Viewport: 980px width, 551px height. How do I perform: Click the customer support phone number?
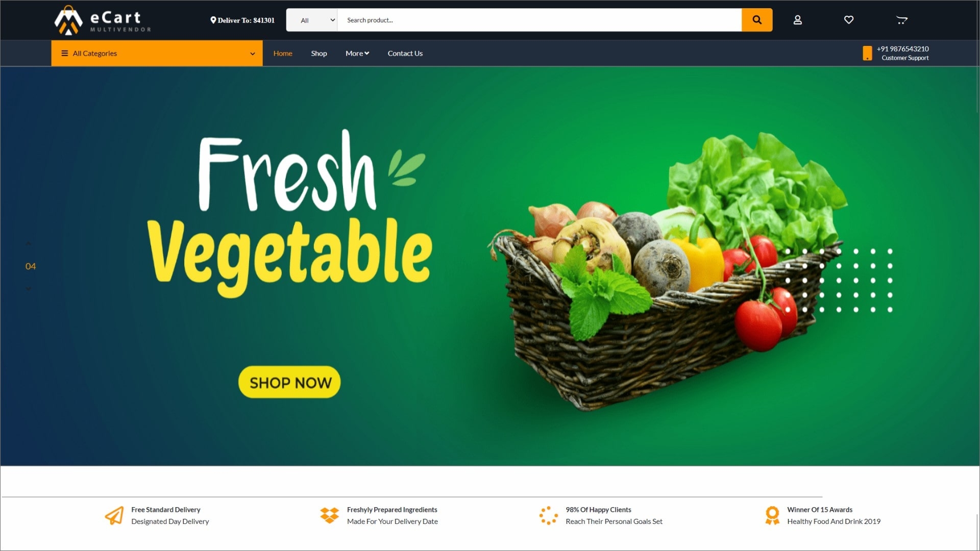point(902,48)
